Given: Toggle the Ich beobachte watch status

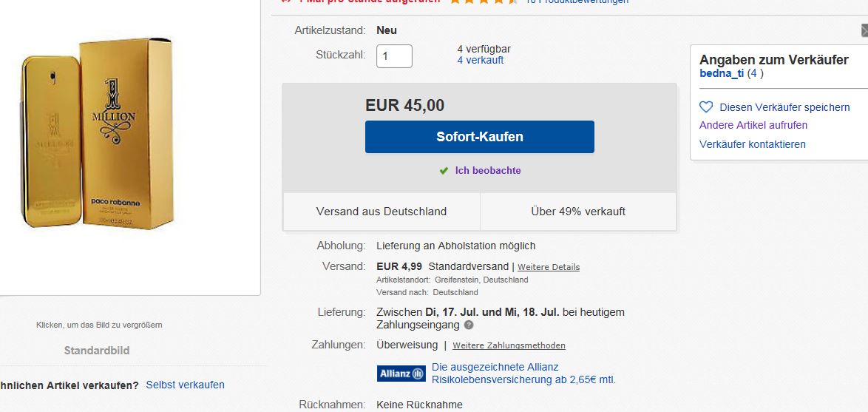Looking at the screenshot, I should [488, 171].
